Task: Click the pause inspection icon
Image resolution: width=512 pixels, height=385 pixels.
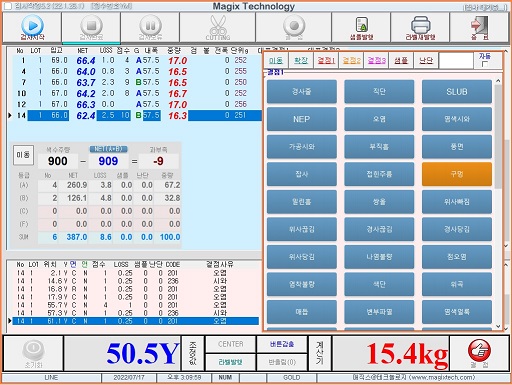Action: 150,25
